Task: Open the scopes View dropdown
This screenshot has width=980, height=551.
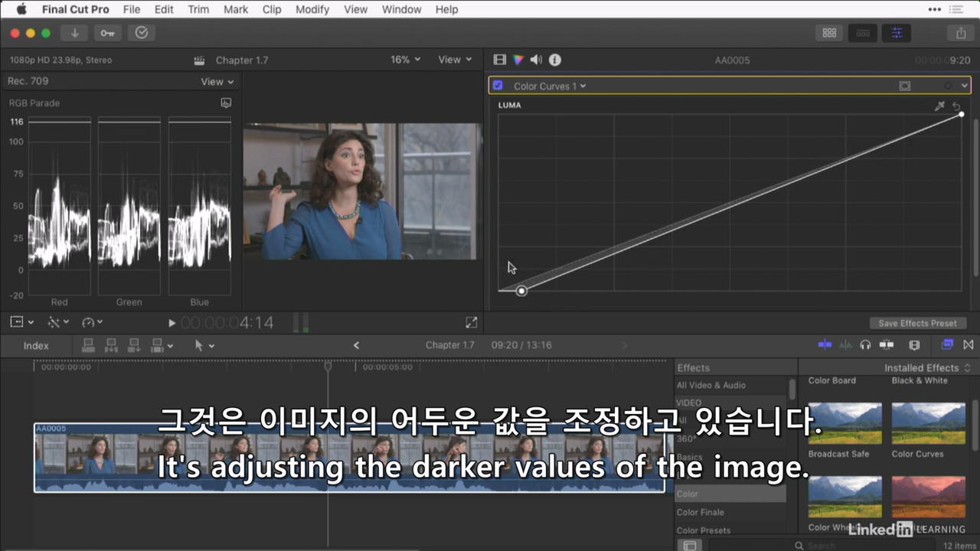Action: (217, 82)
